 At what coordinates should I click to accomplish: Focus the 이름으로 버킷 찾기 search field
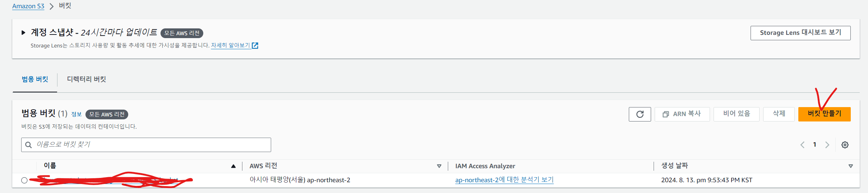151,145
